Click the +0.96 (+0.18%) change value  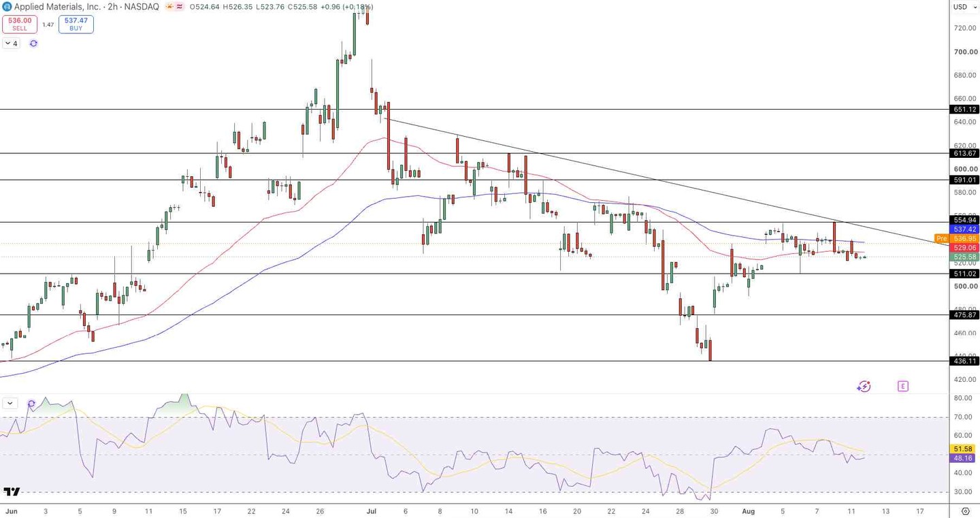[348, 7]
